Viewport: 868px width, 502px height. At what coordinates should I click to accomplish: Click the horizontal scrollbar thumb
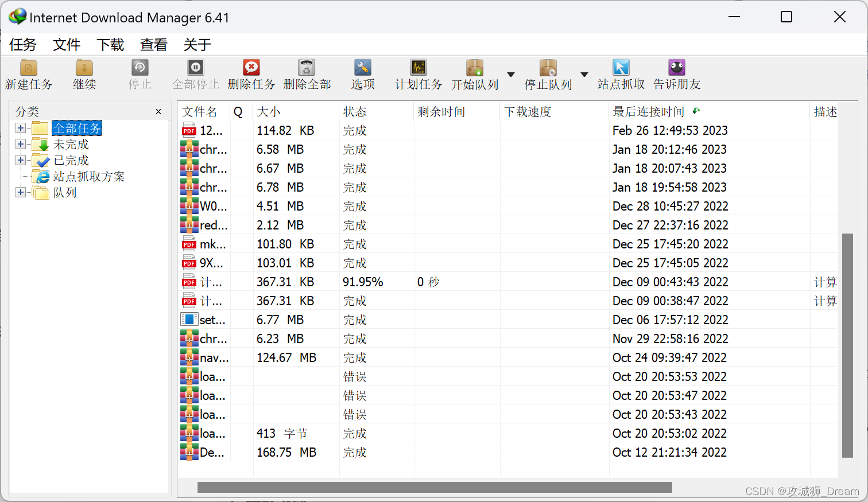point(435,487)
